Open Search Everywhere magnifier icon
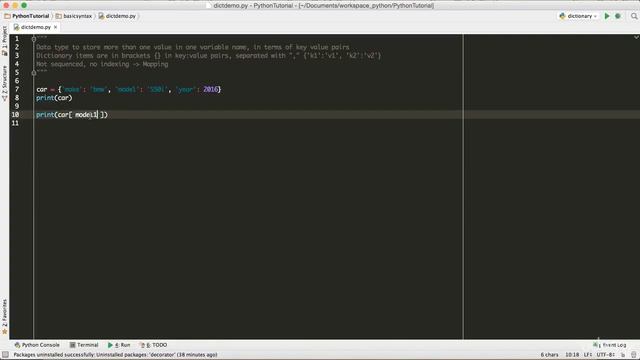The width and height of the screenshot is (640, 360). [634, 16]
